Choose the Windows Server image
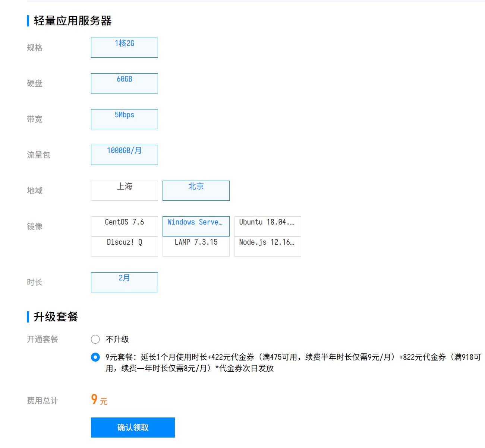This screenshot has height=448, width=485. click(196, 226)
